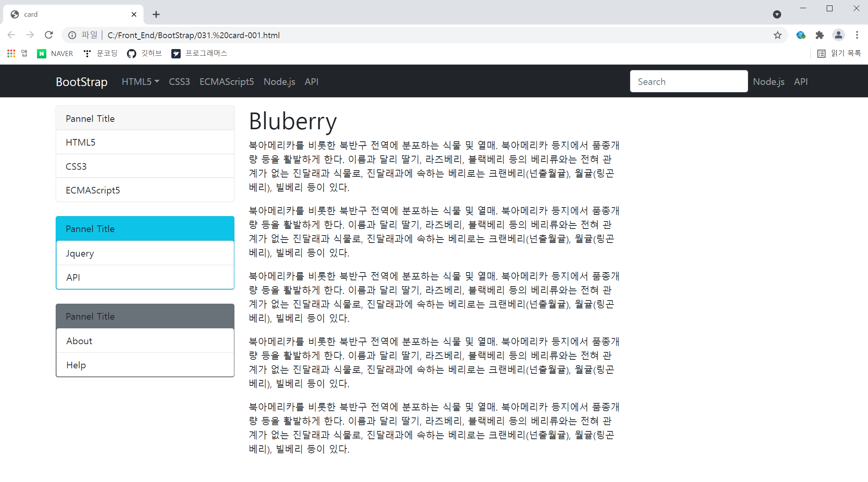Viewport: 868px width, 482px height.
Task: Click the site information icon in address bar
Action: click(x=72, y=35)
